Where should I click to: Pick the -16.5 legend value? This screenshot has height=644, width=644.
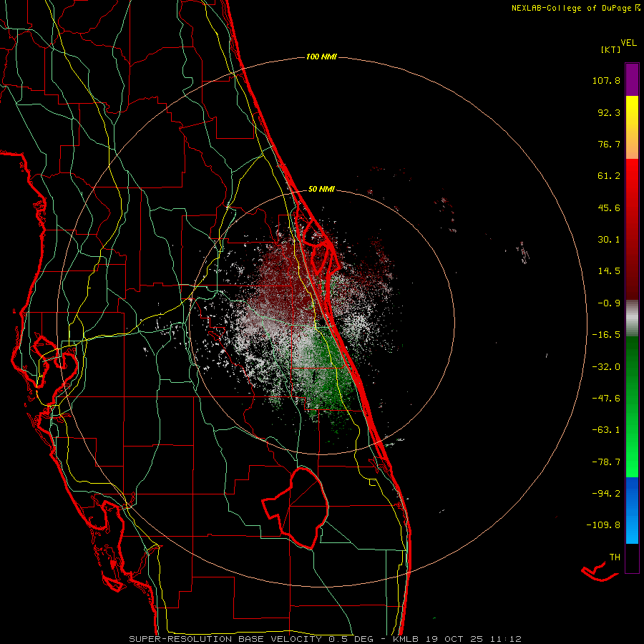coord(606,335)
